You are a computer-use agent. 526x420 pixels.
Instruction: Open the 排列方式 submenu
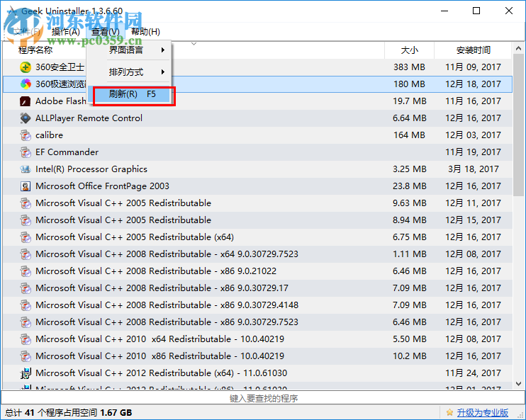[130, 72]
